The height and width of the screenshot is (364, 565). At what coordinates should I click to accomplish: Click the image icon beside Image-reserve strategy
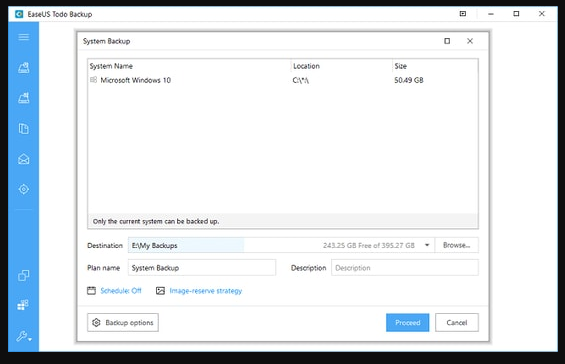click(x=160, y=290)
